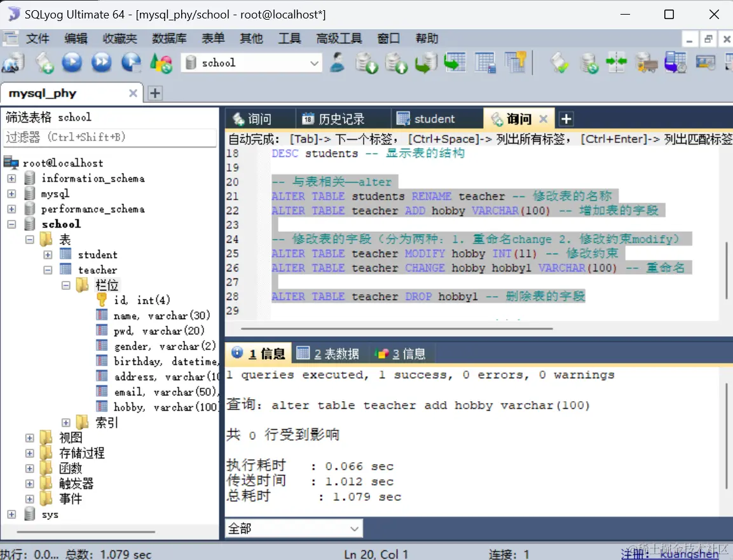Click the truck migration toolkit icon

tap(647, 63)
